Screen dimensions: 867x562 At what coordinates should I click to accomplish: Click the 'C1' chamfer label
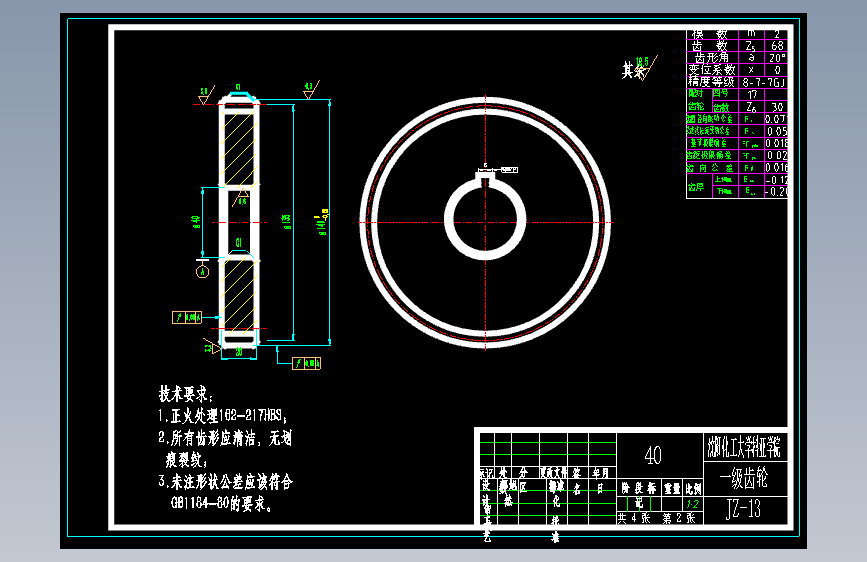pyautogui.click(x=239, y=242)
